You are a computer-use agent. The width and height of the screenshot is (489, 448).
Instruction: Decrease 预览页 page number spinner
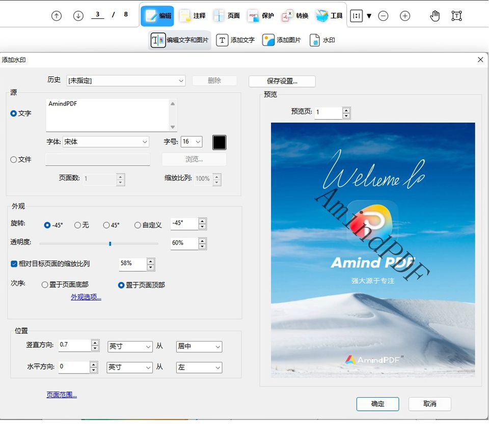[x=346, y=116]
